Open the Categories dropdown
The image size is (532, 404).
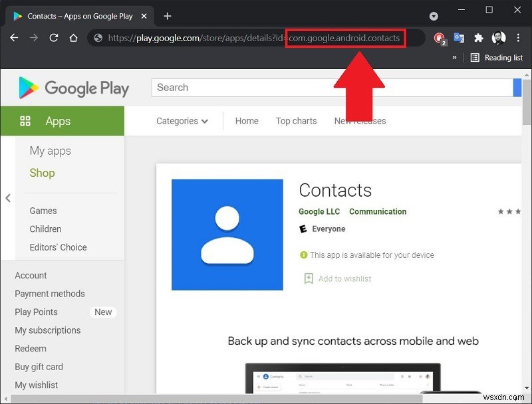point(182,121)
